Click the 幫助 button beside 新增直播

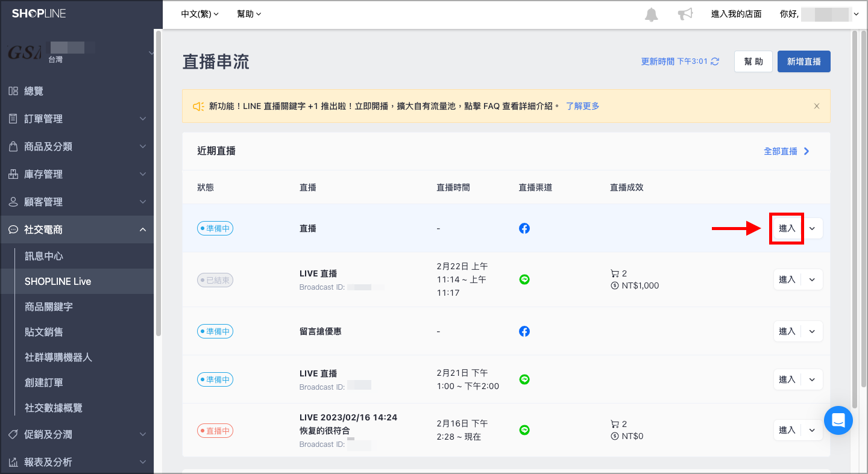click(753, 61)
